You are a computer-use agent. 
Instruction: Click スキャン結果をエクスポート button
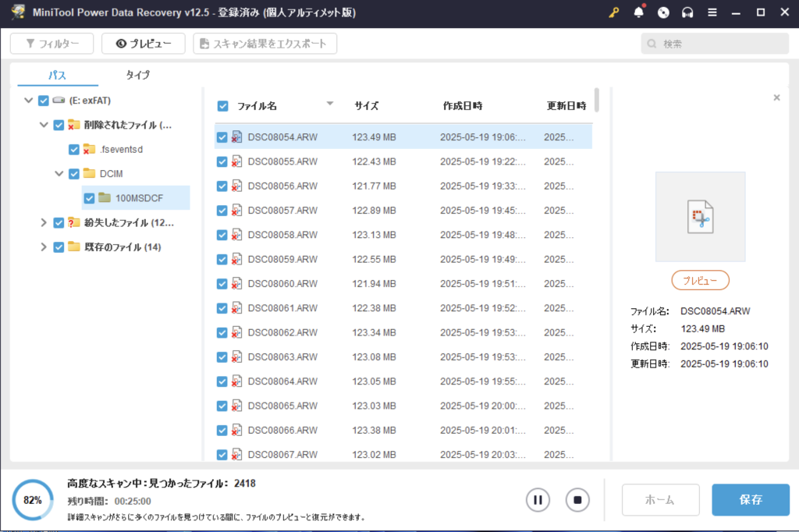pos(265,44)
